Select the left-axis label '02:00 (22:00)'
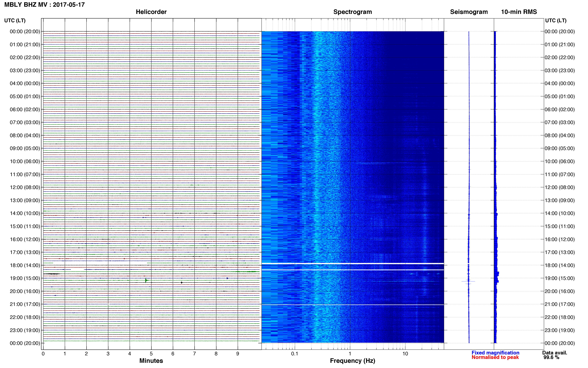The image size is (588, 368). (x=25, y=57)
